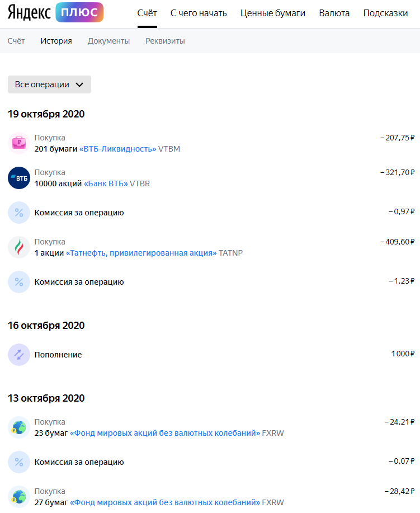Click the −0,97 ₽ commission amount
Image resolution: width=420 pixels, height=513 pixels.
coord(402,211)
